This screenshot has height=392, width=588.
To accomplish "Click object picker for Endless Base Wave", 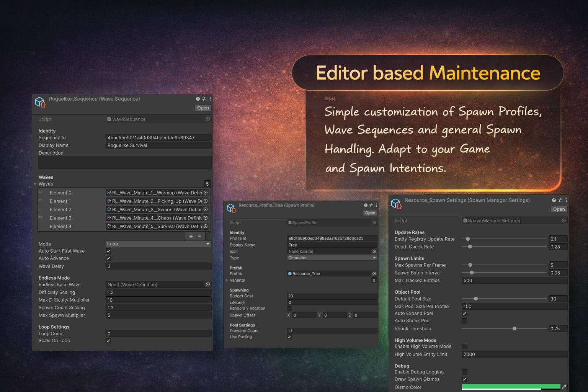I will click(208, 284).
